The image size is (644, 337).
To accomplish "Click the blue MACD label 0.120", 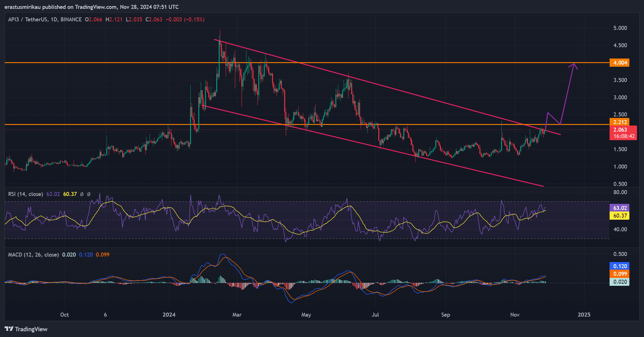I will click(x=619, y=266).
